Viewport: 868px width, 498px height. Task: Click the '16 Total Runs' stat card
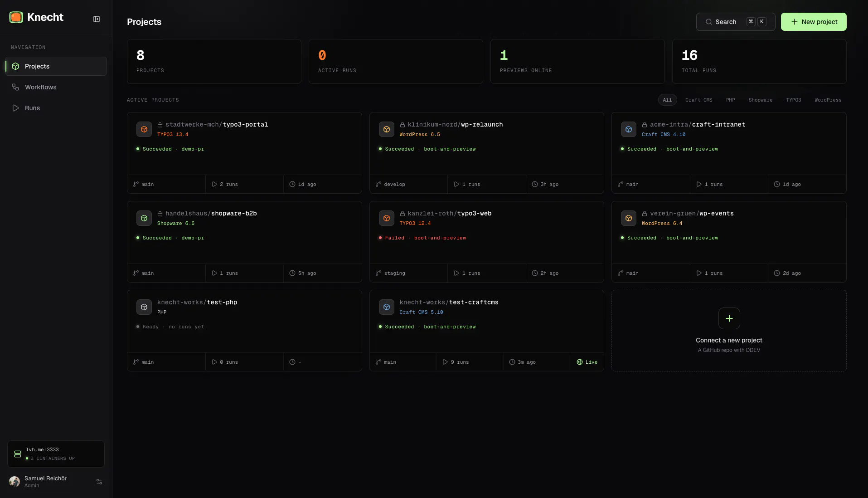click(759, 61)
